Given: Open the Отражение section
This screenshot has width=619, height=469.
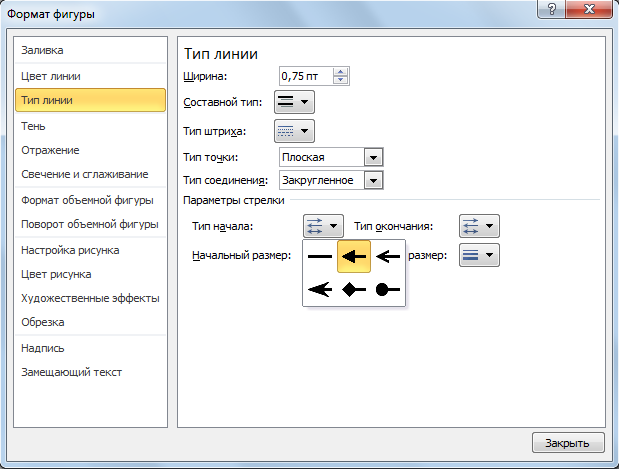Looking at the screenshot, I should (90, 150).
